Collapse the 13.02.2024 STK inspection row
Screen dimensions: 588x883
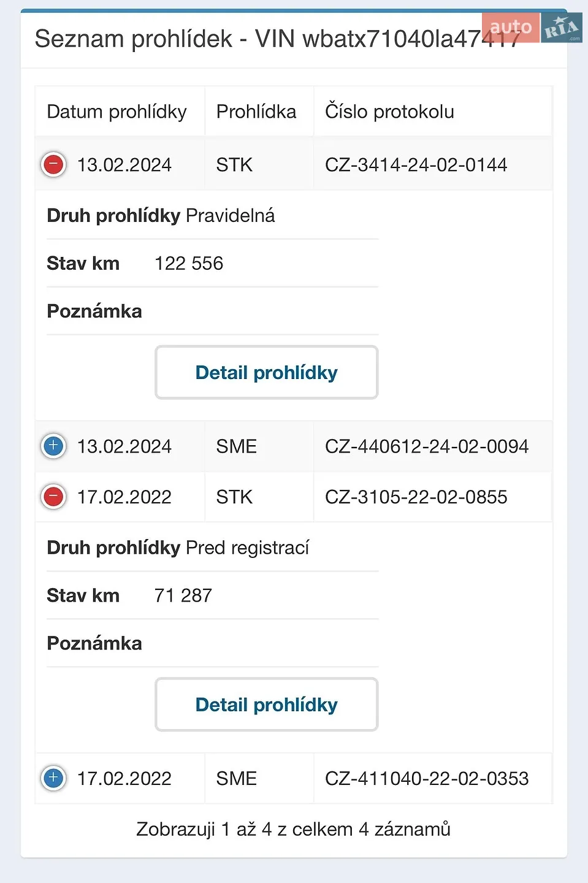(x=53, y=164)
